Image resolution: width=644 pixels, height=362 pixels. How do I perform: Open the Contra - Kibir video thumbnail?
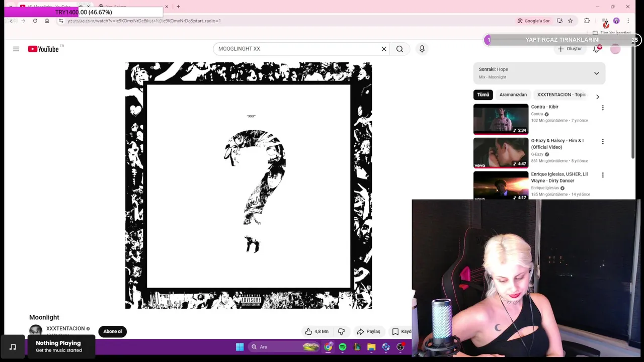501,119
